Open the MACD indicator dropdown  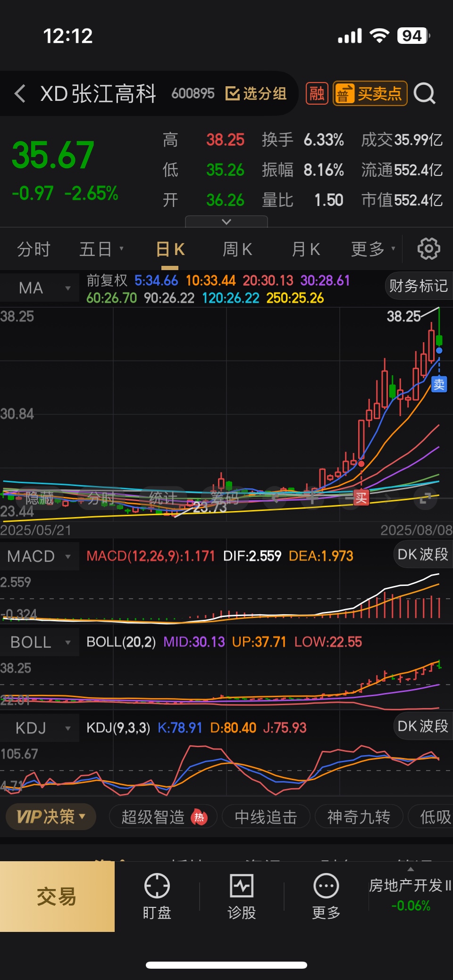tap(40, 556)
